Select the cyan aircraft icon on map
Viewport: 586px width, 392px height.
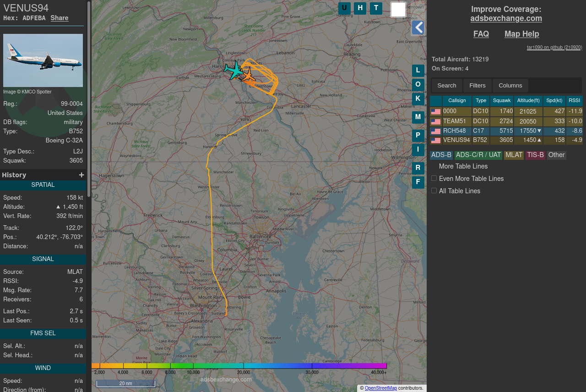pos(234,71)
